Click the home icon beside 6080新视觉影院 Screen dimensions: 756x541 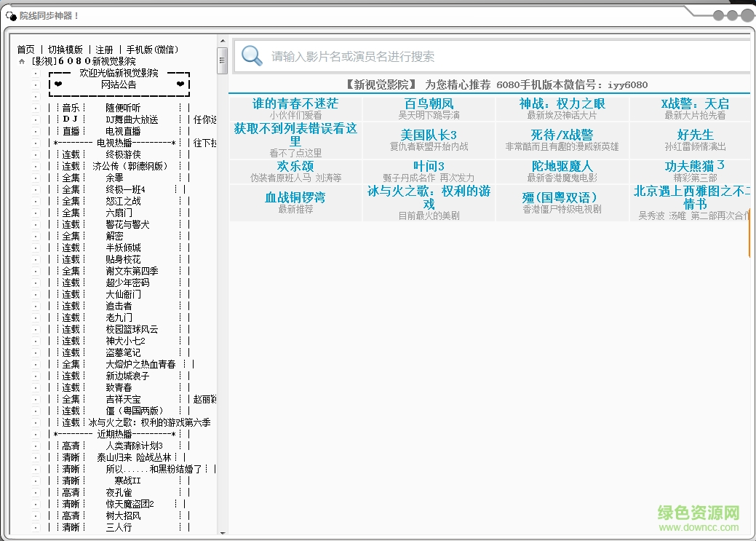[21, 61]
